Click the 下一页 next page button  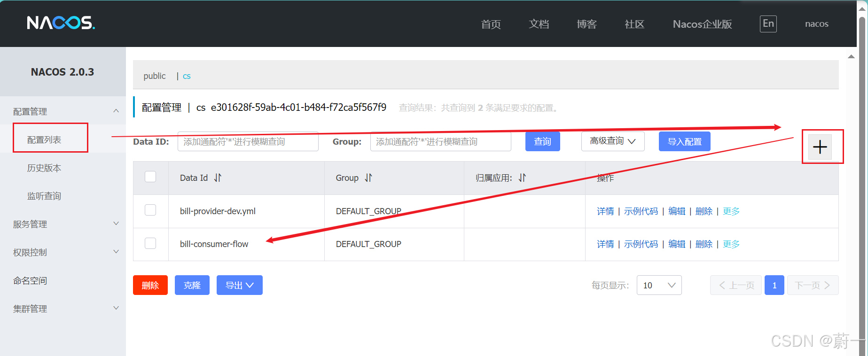click(813, 285)
